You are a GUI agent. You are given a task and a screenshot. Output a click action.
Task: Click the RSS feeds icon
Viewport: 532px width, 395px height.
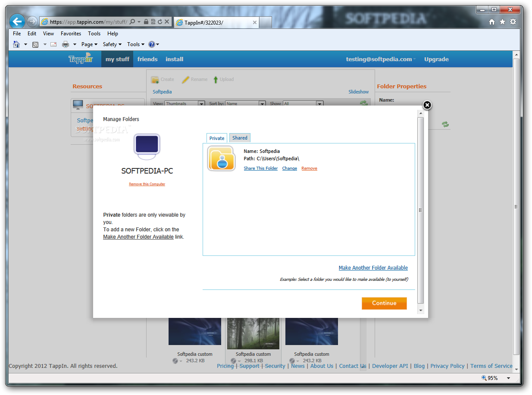click(x=35, y=44)
